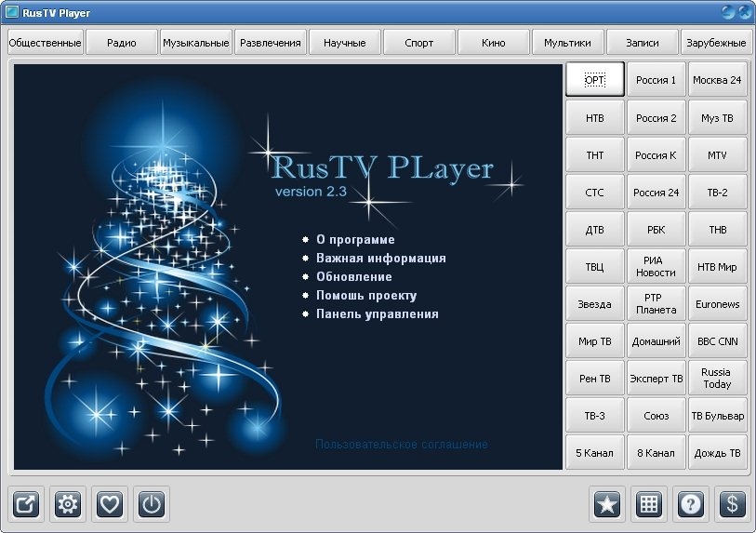Viewport: 756px width, 533px height.
Task: Click the heart favorites icon
Action: (x=110, y=504)
